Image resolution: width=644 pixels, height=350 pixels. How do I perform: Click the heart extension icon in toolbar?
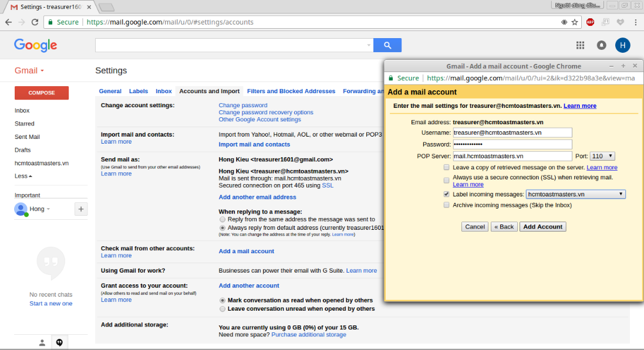[x=620, y=22]
